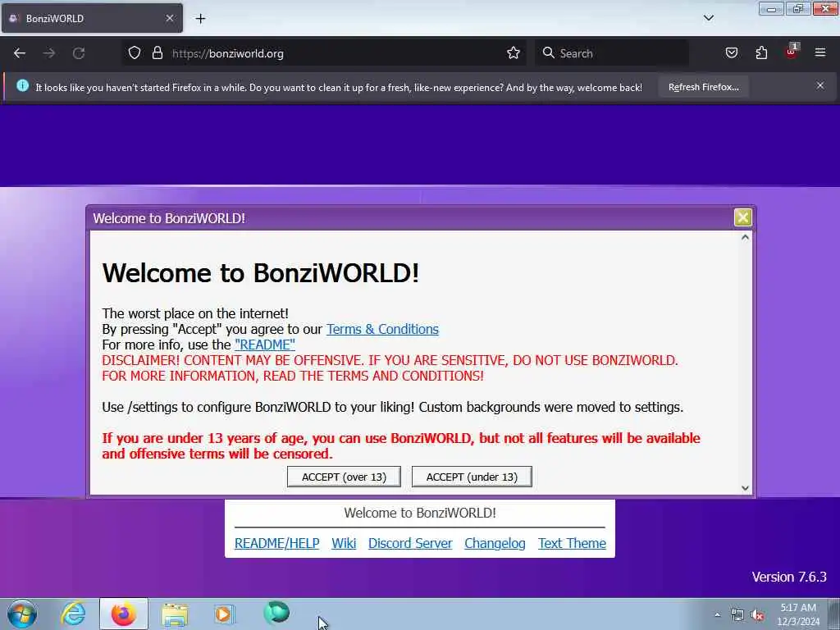The width and height of the screenshot is (840, 630).
Task: Select the BonziWORLD tab
Action: (92, 18)
